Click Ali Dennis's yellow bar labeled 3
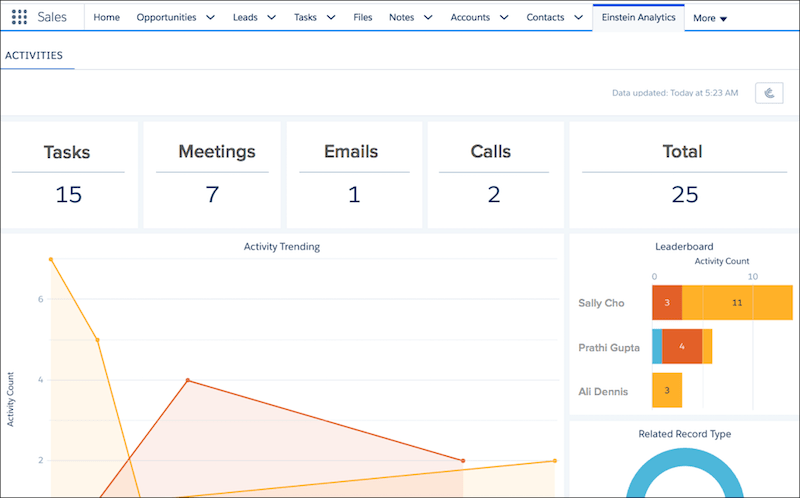 667,390
